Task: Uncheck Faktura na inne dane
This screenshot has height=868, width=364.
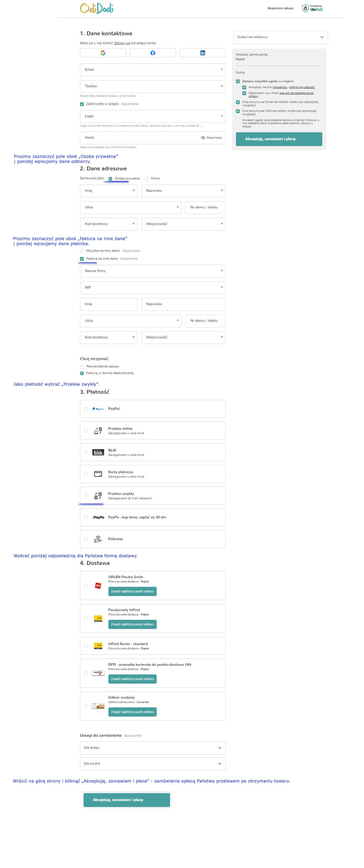Action: pos(82,259)
